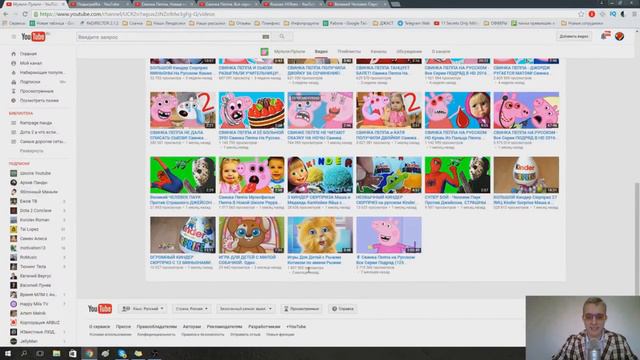Click the page vertical scrollbar
The height and width of the screenshot is (360, 640).
[x=637, y=239]
